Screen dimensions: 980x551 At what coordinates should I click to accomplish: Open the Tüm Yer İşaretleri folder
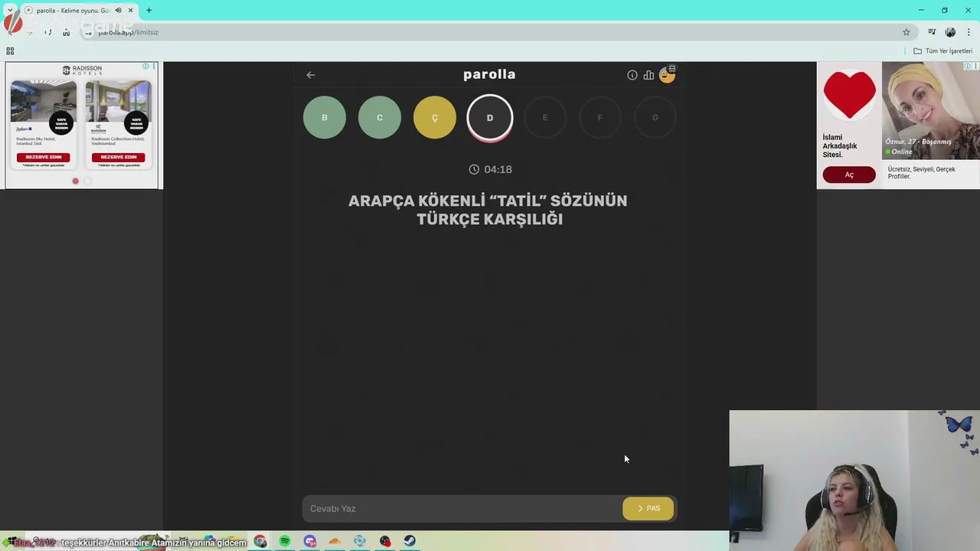click(942, 51)
